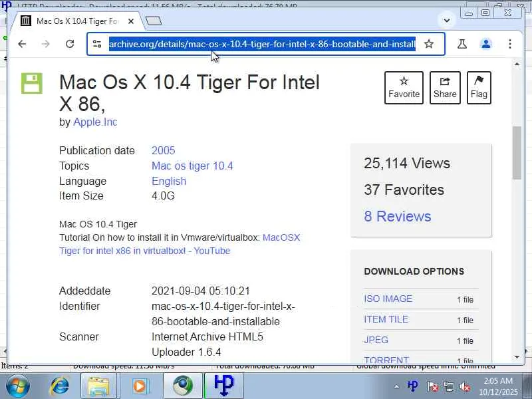Click the scrollbar up arrow
The height and width of the screenshot is (399, 532).
coord(517,64)
